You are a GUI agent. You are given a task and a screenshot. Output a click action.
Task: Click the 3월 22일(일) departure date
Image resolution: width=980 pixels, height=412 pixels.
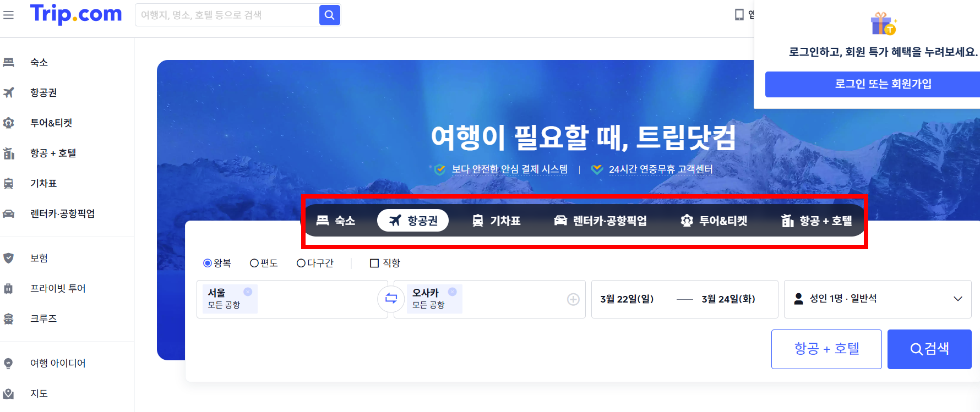pyautogui.click(x=627, y=299)
